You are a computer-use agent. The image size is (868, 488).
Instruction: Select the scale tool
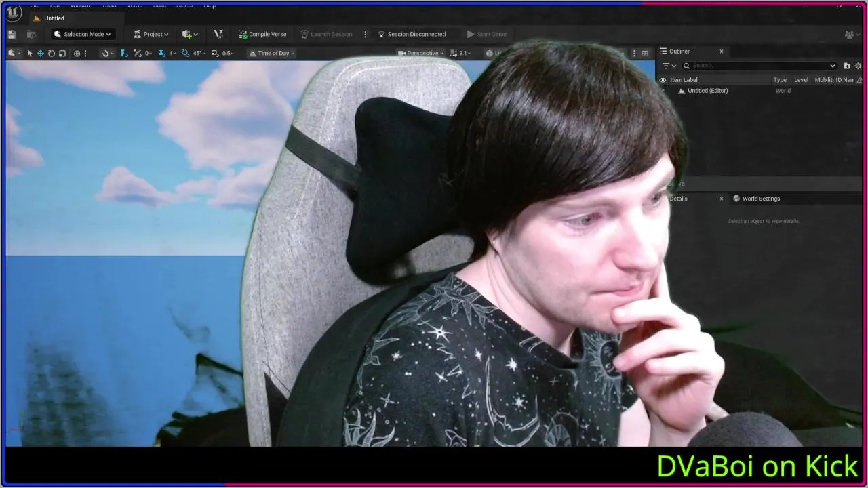click(62, 53)
